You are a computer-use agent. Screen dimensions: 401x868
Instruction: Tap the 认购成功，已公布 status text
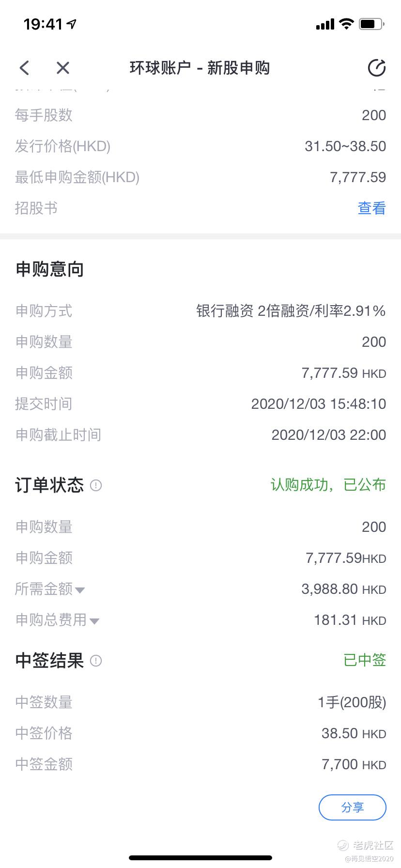pos(328,485)
